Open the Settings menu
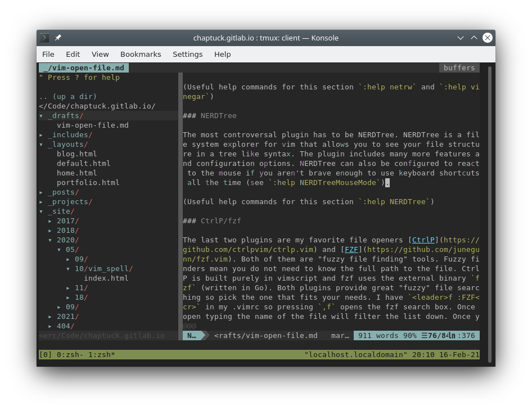 click(x=188, y=54)
